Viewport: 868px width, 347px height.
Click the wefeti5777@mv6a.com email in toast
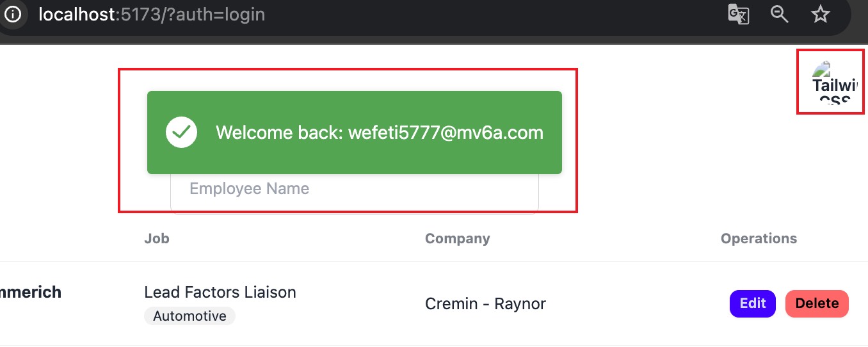pos(446,133)
